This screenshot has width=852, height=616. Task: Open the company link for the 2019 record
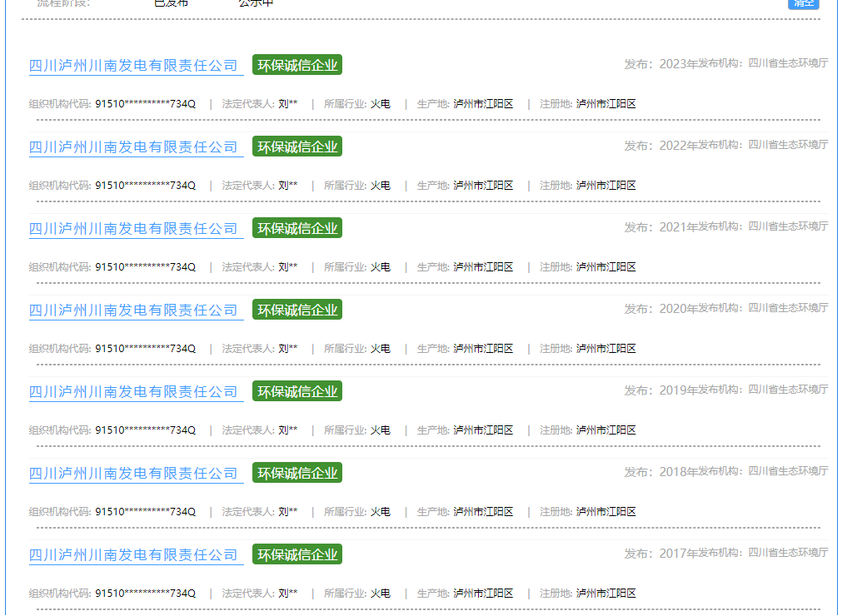click(x=133, y=392)
